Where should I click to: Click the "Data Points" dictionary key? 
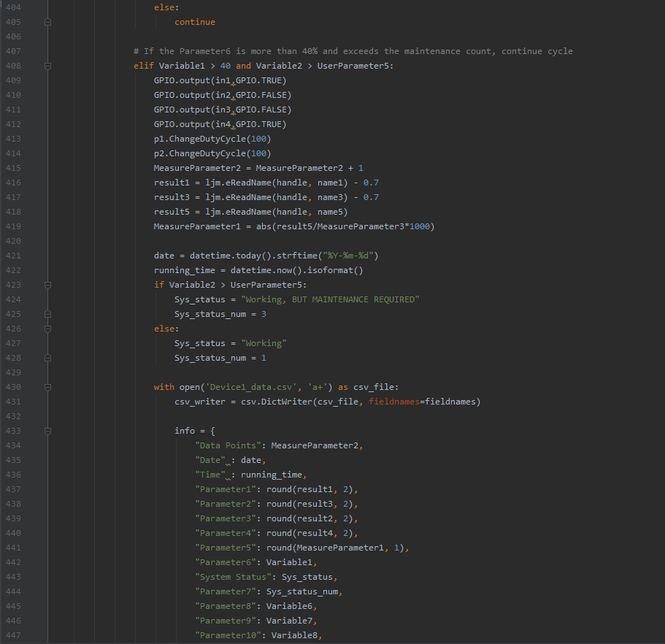coord(228,445)
